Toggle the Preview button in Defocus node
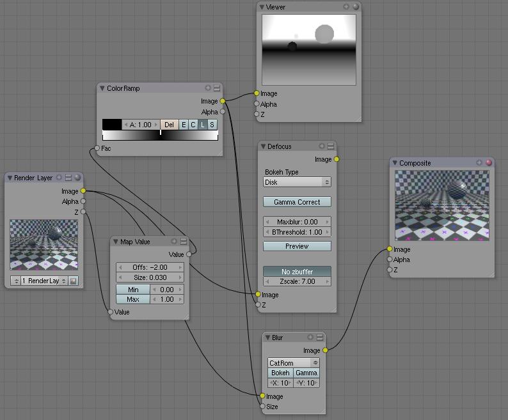The image size is (508, 420). [297, 246]
